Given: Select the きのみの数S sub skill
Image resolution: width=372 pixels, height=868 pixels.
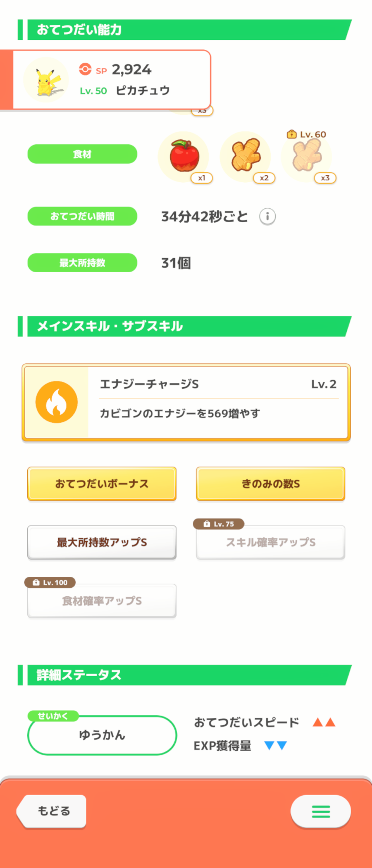Looking at the screenshot, I should coord(270,484).
